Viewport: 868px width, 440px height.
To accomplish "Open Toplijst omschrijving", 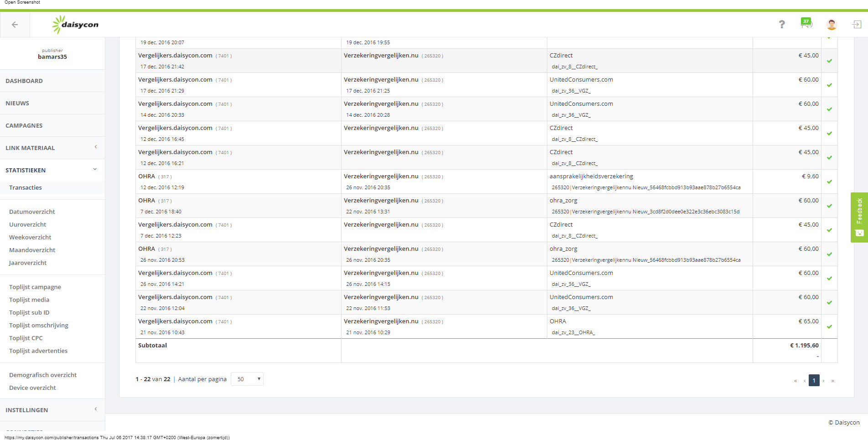I will [39, 325].
